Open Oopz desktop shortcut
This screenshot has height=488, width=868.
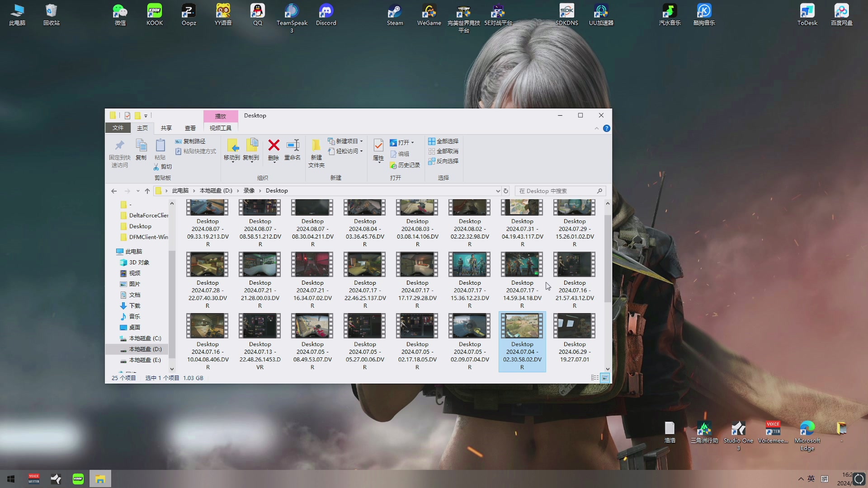[189, 14]
